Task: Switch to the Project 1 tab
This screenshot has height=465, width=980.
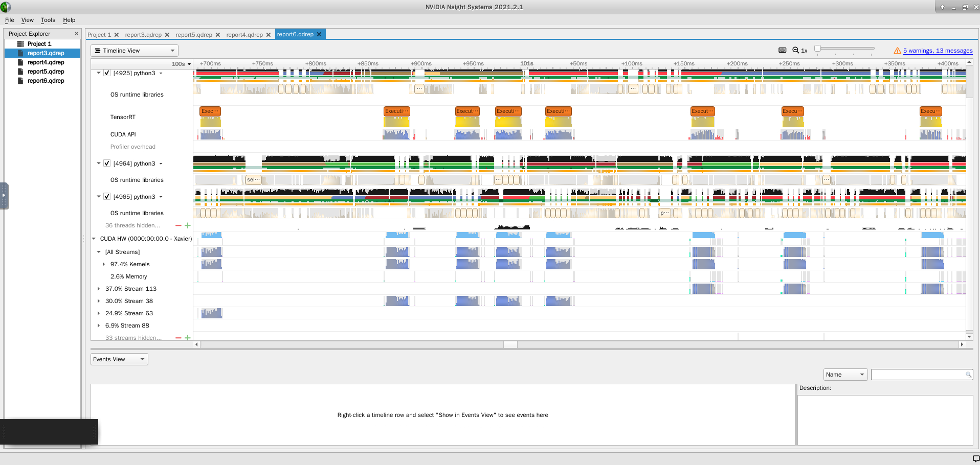Action: coord(99,35)
